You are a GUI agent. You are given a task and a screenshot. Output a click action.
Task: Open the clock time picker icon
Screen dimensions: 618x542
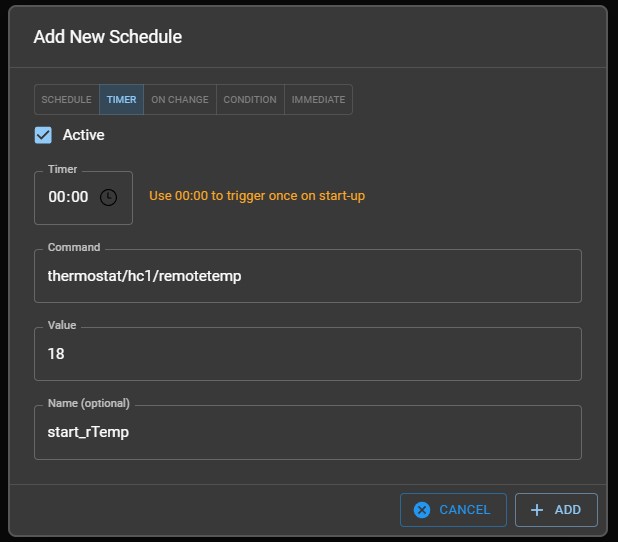point(108,197)
